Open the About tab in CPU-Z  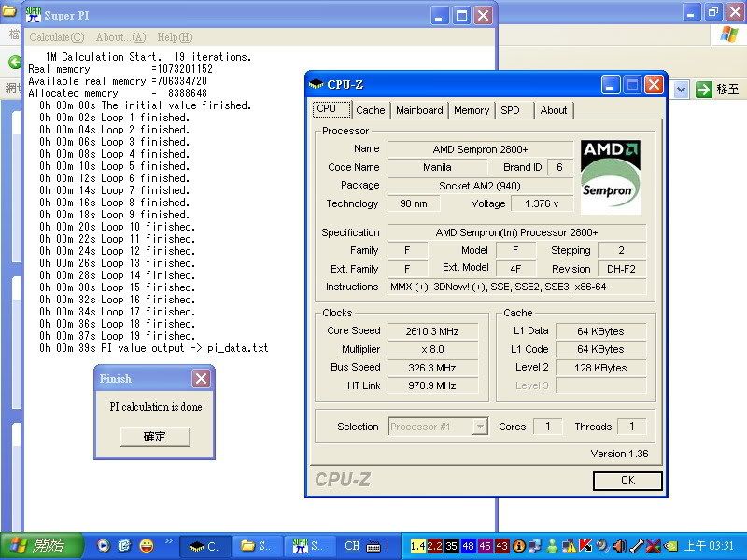click(554, 110)
